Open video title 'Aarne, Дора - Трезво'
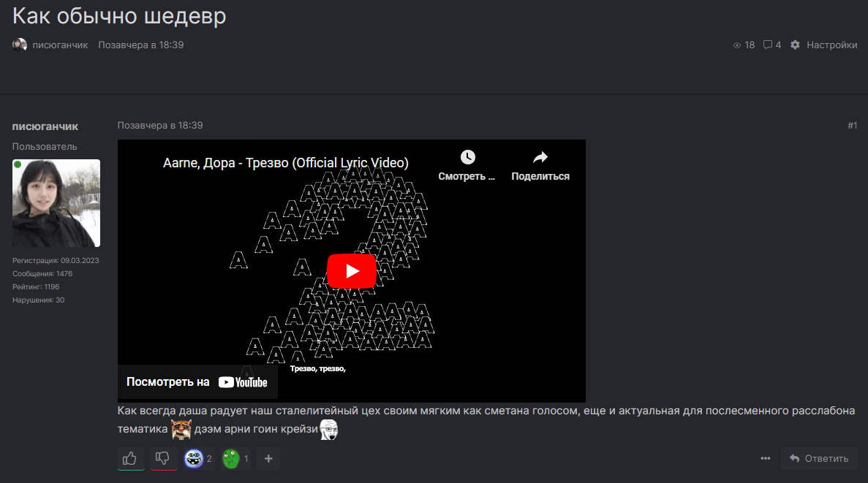Screen dimensions: 868x483 coord(286,163)
